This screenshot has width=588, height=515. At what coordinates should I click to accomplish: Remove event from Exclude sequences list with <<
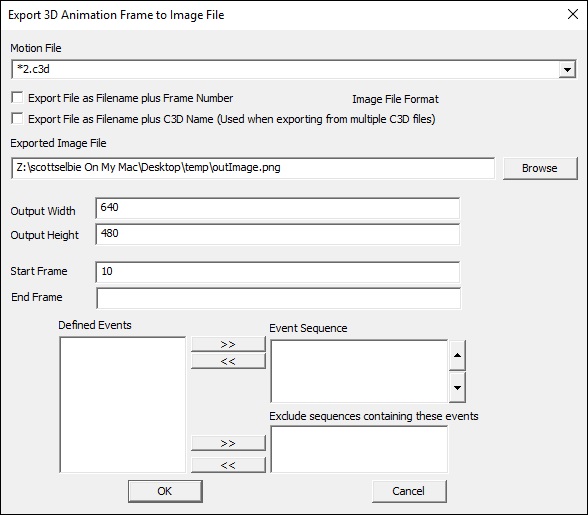coord(228,465)
